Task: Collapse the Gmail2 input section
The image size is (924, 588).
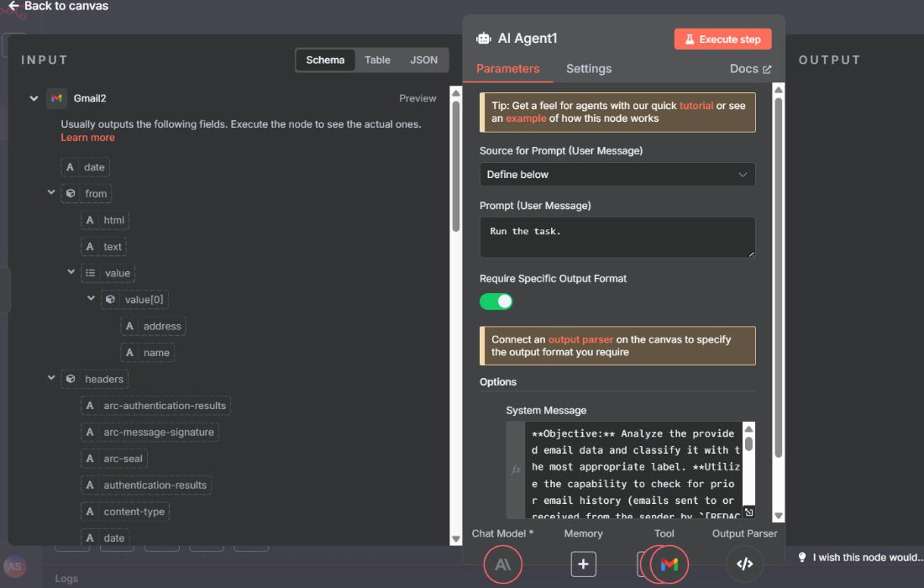Action: [x=34, y=98]
